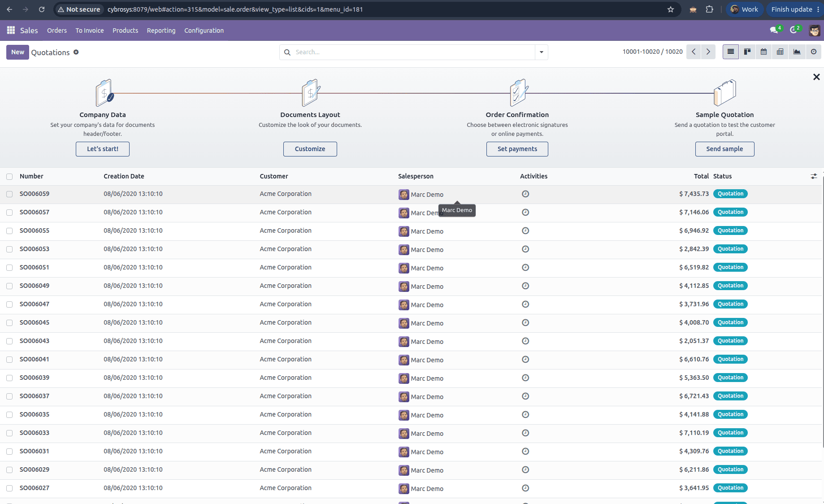Go to previous page of records

[x=694, y=52]
